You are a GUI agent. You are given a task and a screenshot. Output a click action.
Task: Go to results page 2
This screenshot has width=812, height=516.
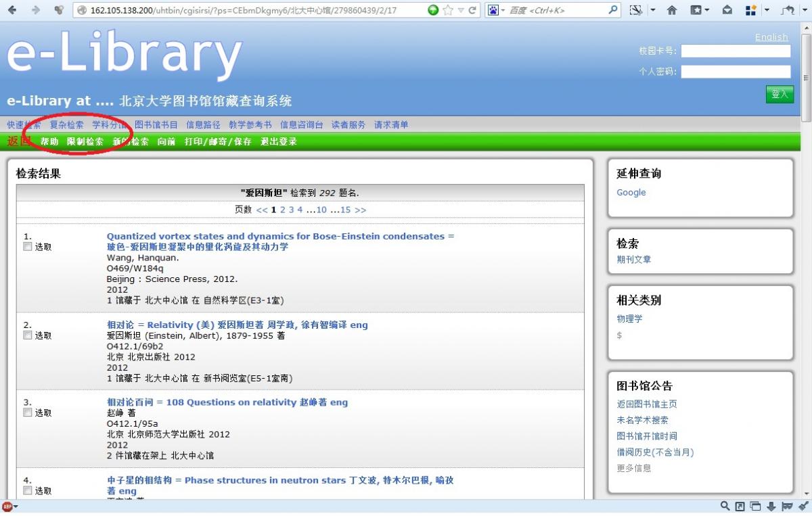coord(283,210)
